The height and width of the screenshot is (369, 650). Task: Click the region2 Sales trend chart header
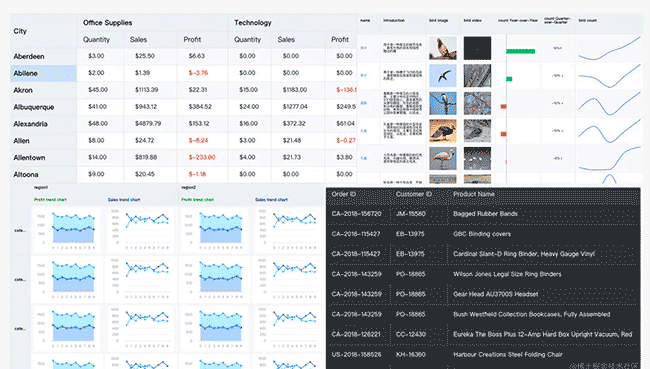(271, 200)
